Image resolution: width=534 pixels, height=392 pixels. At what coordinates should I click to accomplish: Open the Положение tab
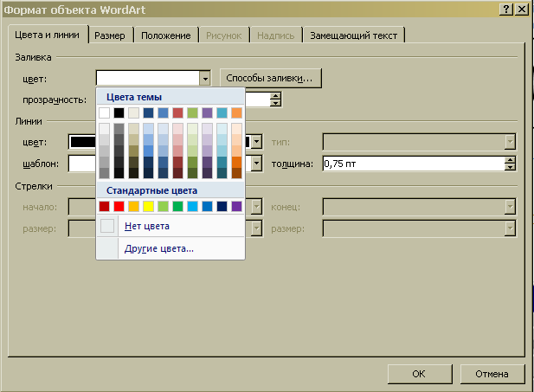pyautogui.click(x=166, y=35)
